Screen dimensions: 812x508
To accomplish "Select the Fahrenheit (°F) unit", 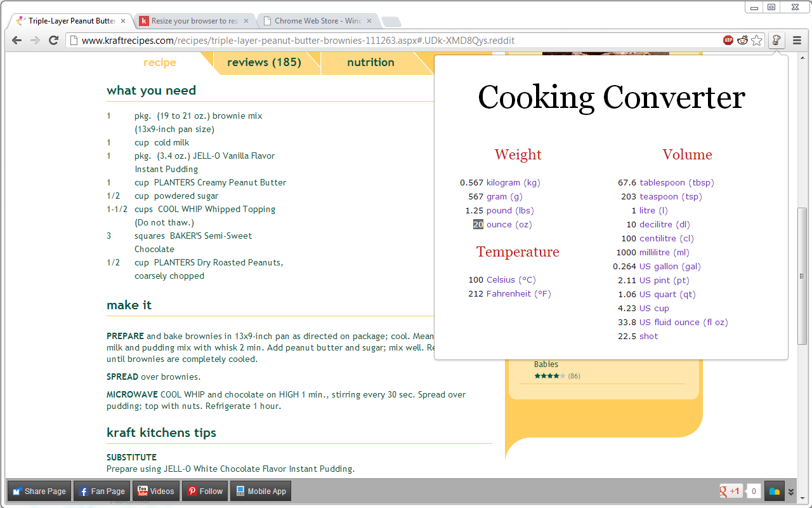I will click(x=519, y=293).
